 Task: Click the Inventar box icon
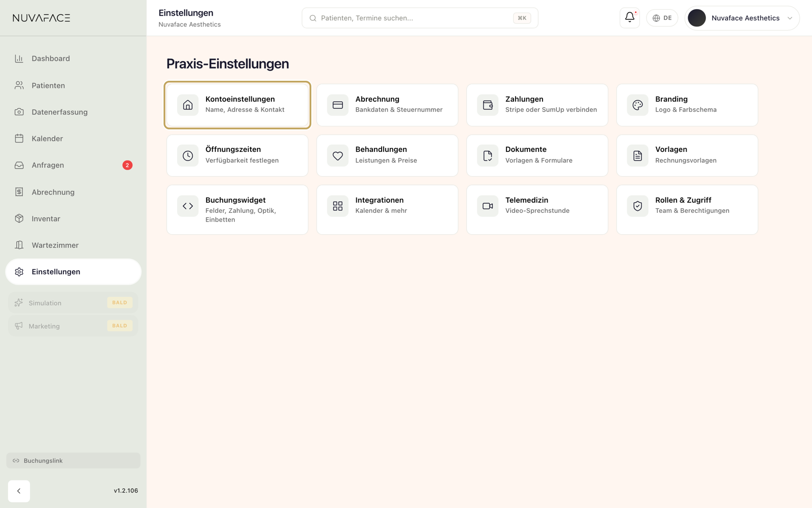point(19,218)
